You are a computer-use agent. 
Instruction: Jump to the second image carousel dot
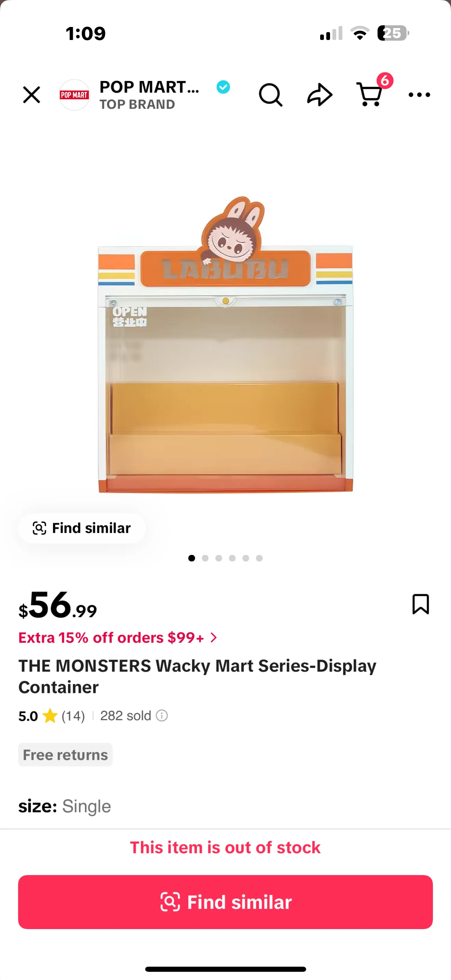pos(205,558)
